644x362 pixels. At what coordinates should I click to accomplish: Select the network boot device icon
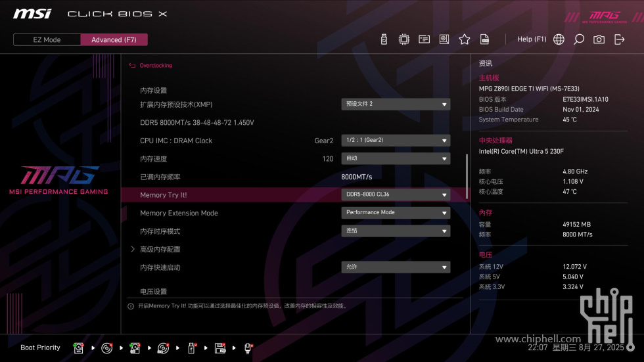pos(248,348)
